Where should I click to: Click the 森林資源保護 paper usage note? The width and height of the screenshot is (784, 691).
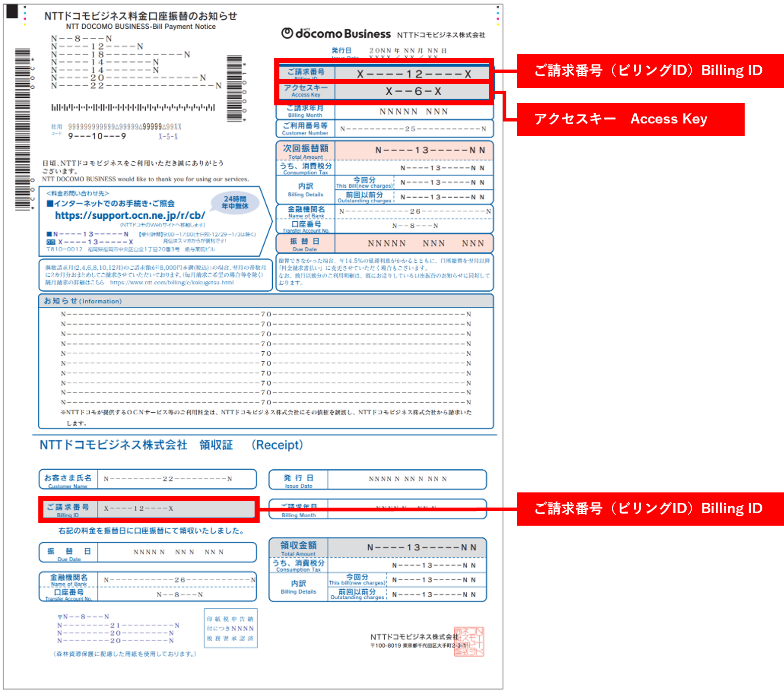pyautogui.click(x=125, y=654)
